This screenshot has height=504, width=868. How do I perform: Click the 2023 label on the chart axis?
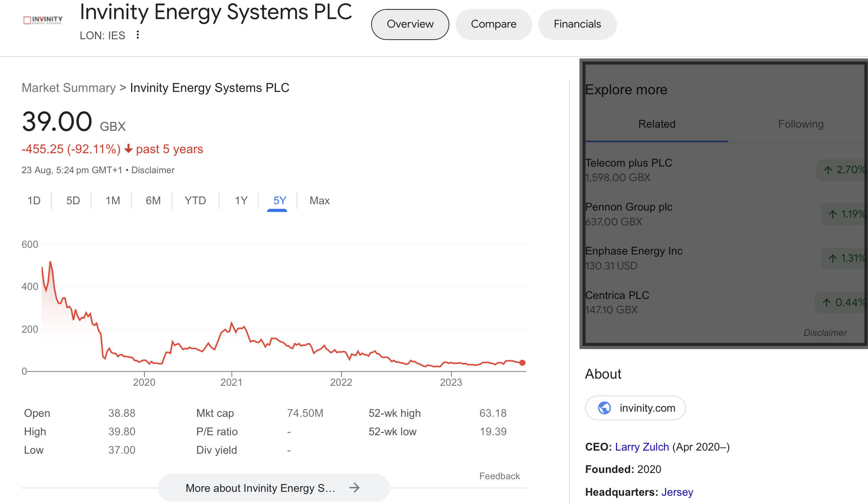point(451,382)
